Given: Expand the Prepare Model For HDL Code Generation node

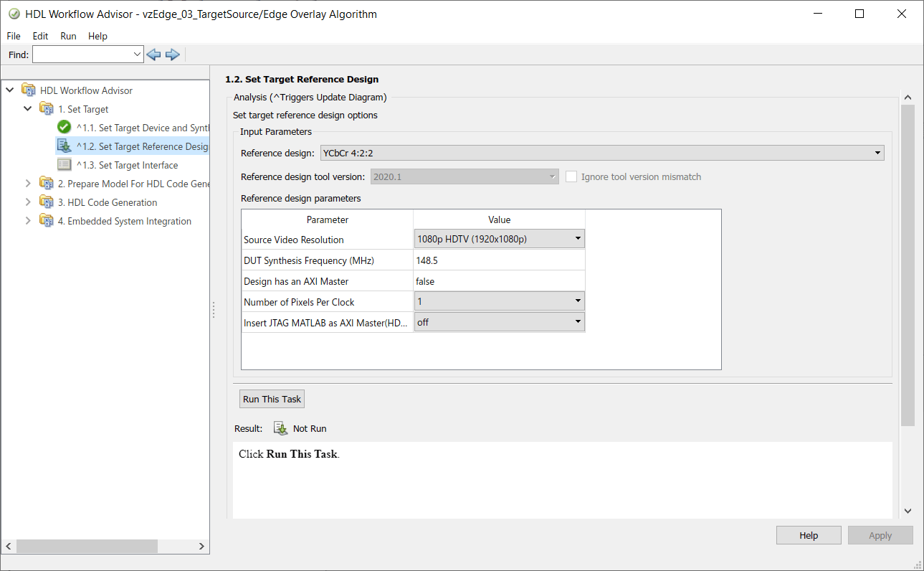Looking at the screenshot, I should (x=28, y=184).
